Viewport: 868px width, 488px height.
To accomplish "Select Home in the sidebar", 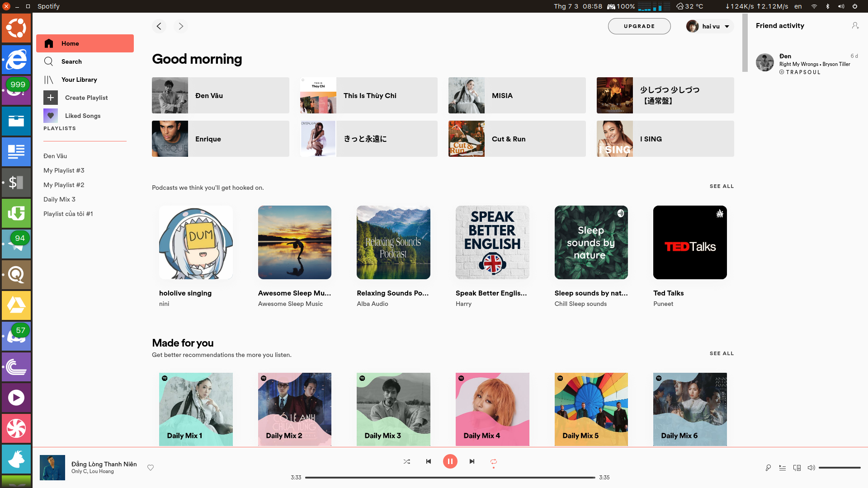I will tap(85, 43).
